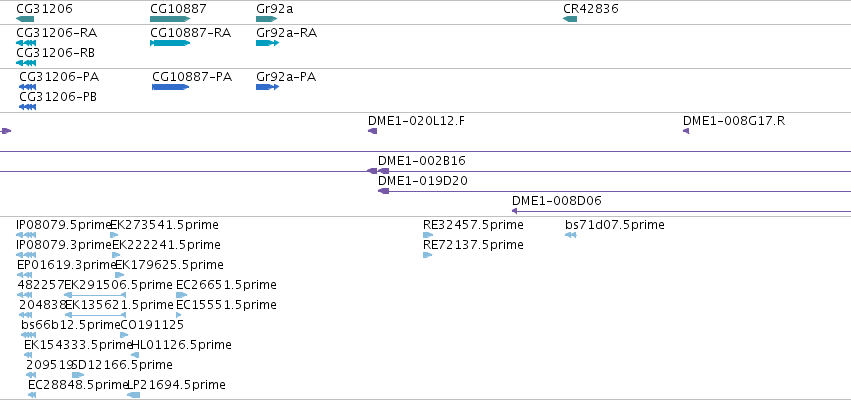Select the LP21694.5prime EST glyph

click(134, 395)
